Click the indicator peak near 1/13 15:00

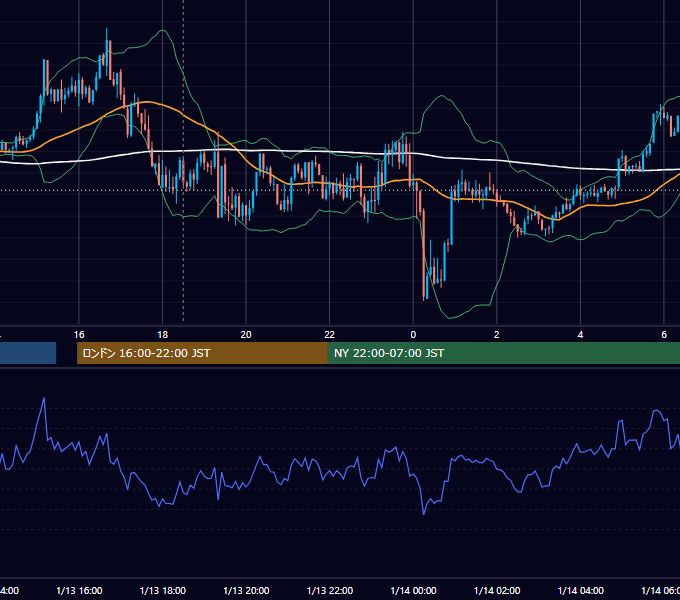coord(44,398)
